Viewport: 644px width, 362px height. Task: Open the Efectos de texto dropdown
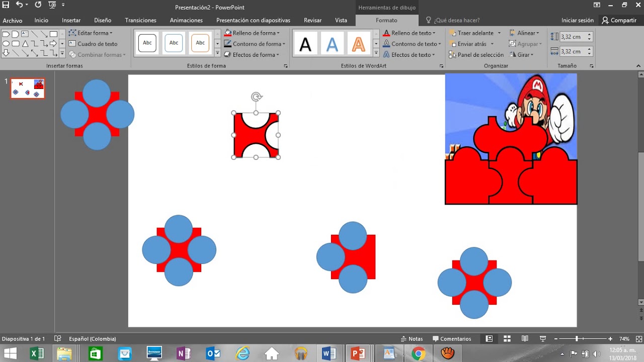point(410,55)
